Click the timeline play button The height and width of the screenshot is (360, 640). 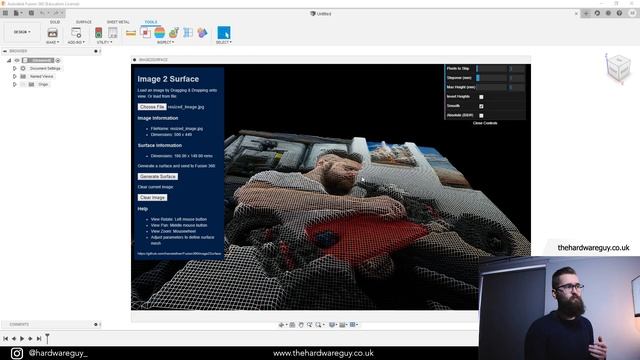[x=22, y=338]
